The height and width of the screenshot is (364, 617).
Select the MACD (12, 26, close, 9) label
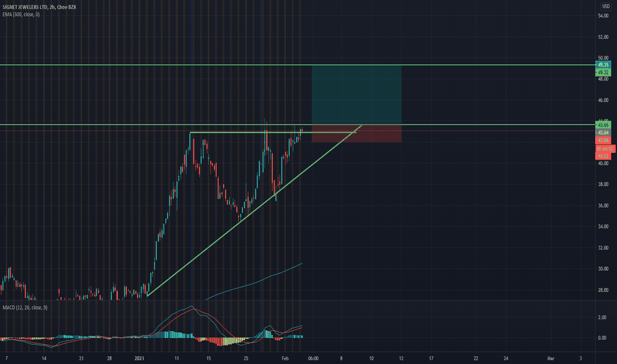pos(24,307)
